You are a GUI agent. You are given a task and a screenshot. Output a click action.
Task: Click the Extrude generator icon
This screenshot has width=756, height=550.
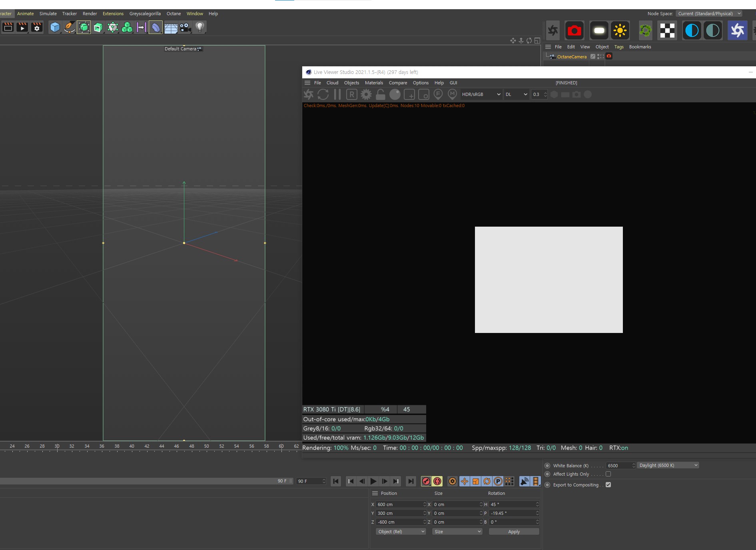[x=98, y=27]
